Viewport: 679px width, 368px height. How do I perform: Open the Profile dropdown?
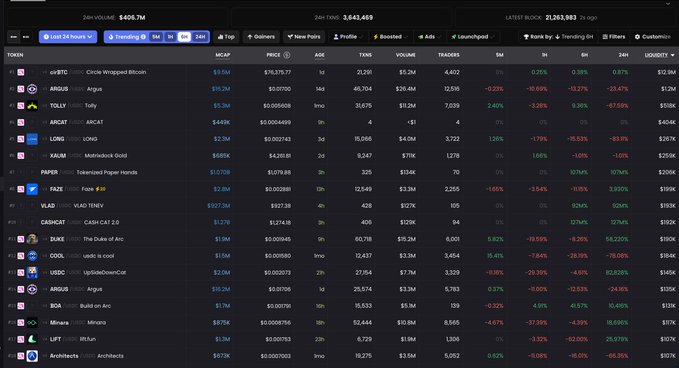(348, 37)
